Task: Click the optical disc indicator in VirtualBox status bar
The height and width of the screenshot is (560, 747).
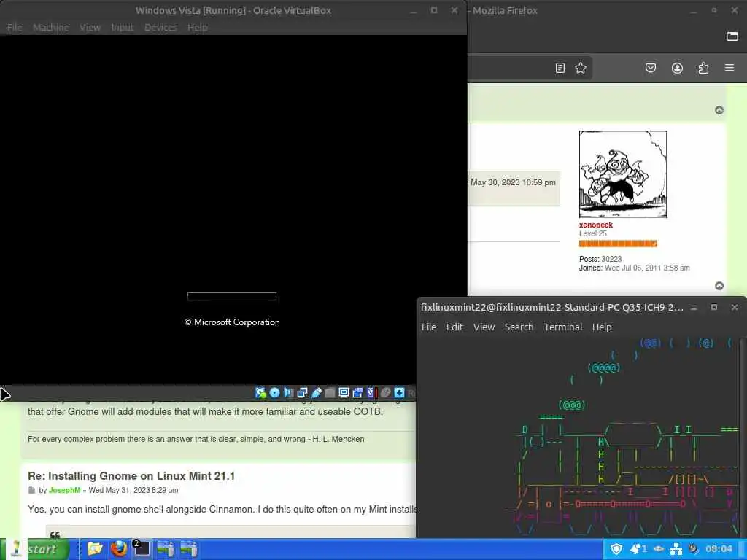Action: coord(275,393)
